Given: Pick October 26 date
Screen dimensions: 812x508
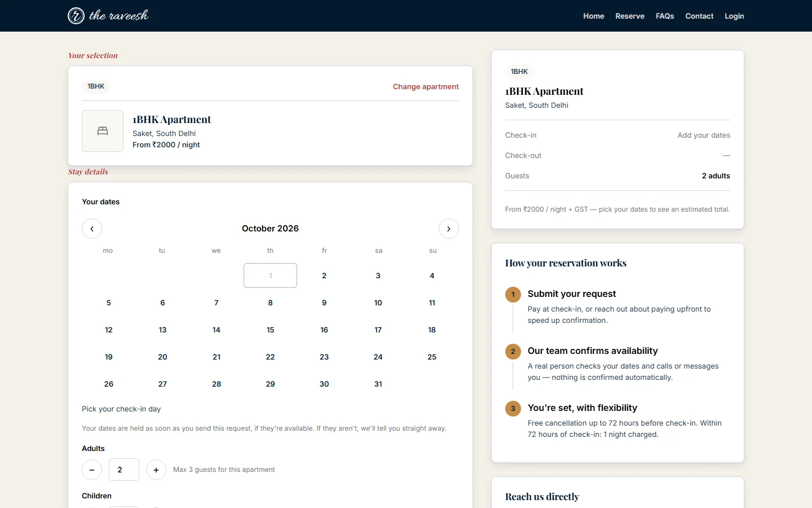Looking at the screenshot, I should 109,384.
